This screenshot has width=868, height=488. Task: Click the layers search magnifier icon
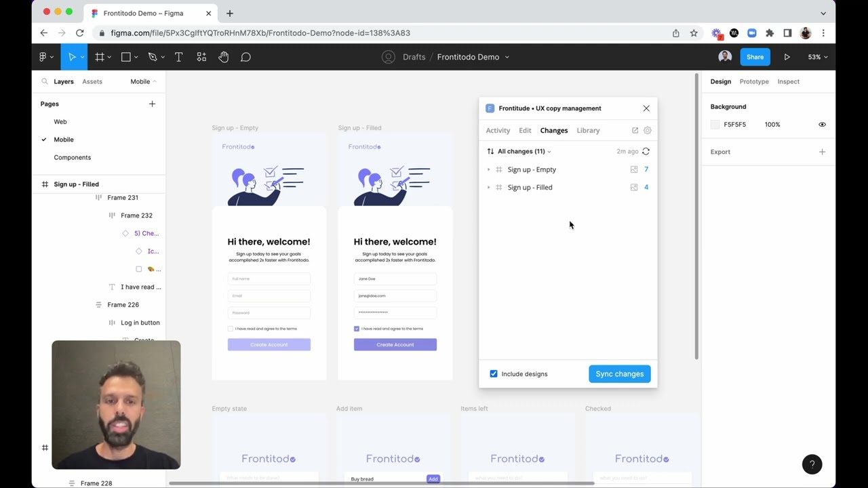tap(45, 81)
